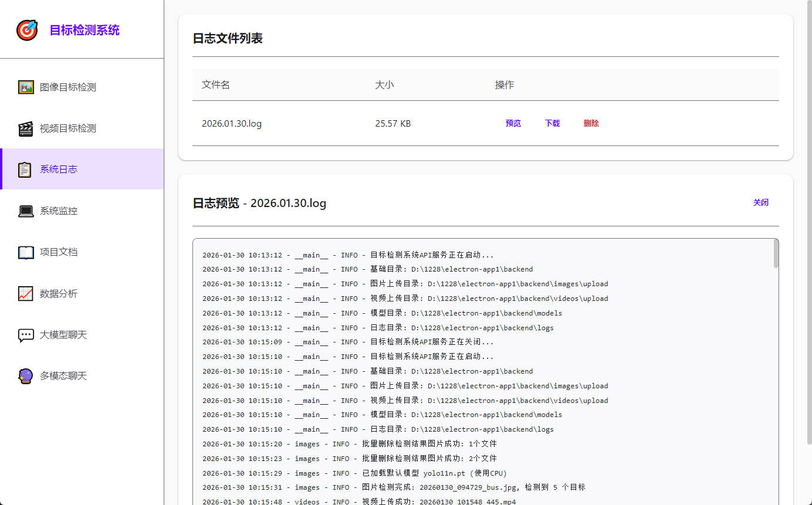The image size is (812, 505).
Task: Click log line 已加载默认模型 yolo11n.pt
Action: (354, 473)
